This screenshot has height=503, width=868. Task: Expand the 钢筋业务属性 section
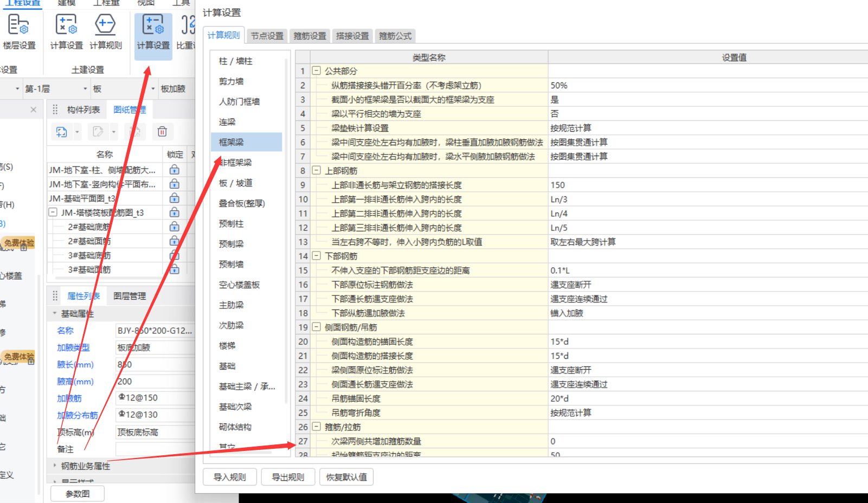click(54, 466)
